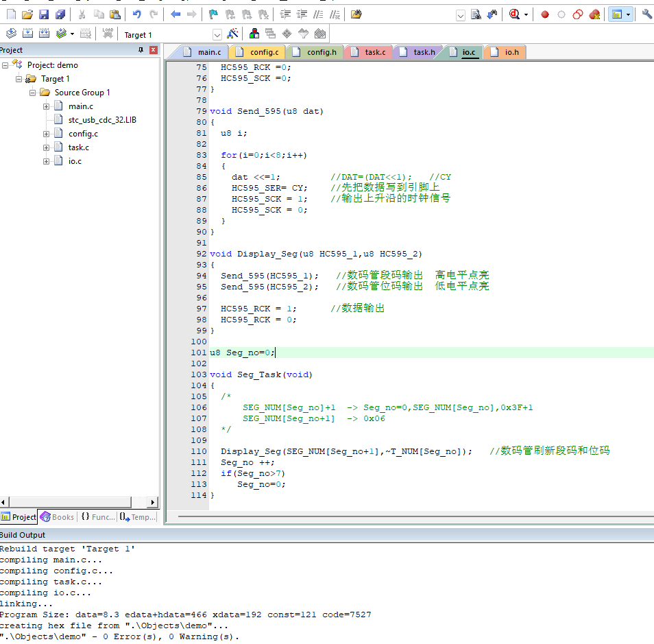Paste from clipboard in the toolbar
This screenshot has width=654, height=644.
pos(115,14)
